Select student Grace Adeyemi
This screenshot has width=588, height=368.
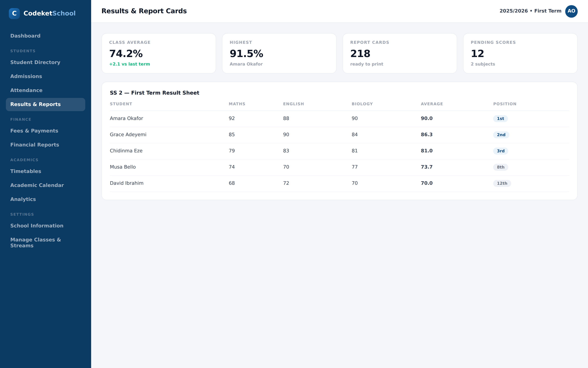[128, 135]
